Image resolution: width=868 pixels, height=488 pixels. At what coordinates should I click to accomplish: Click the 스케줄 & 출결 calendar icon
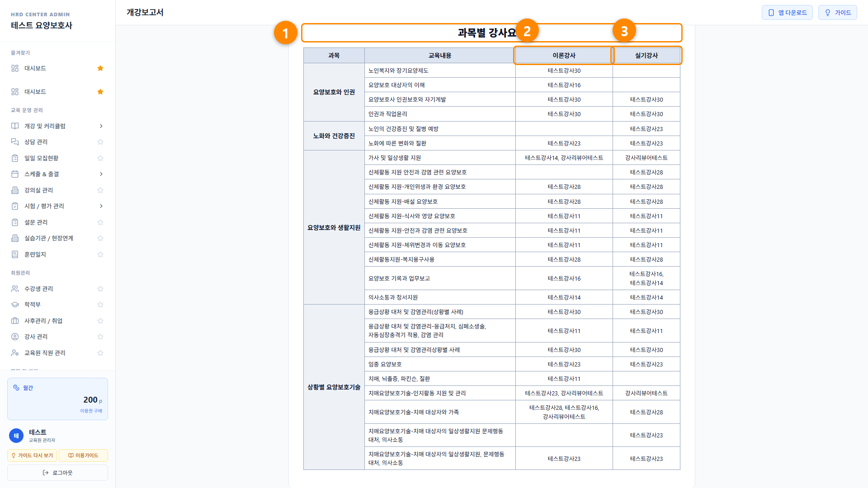coord(15,174)
